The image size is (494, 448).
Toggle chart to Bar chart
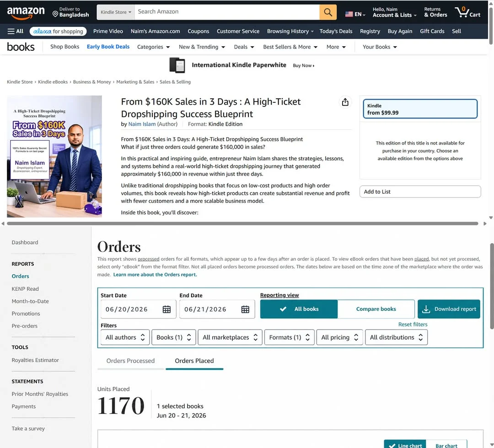click(446, 445)
